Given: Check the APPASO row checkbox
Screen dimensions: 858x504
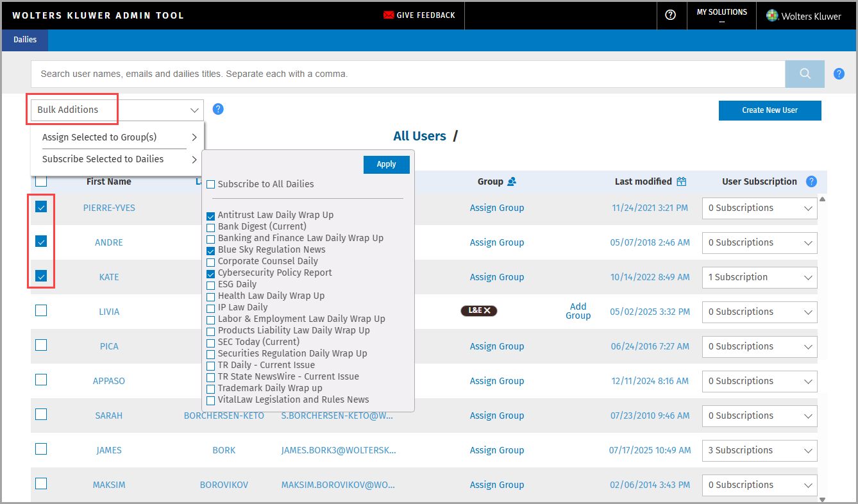Looking at the screenshot, I should coord(41,380).
